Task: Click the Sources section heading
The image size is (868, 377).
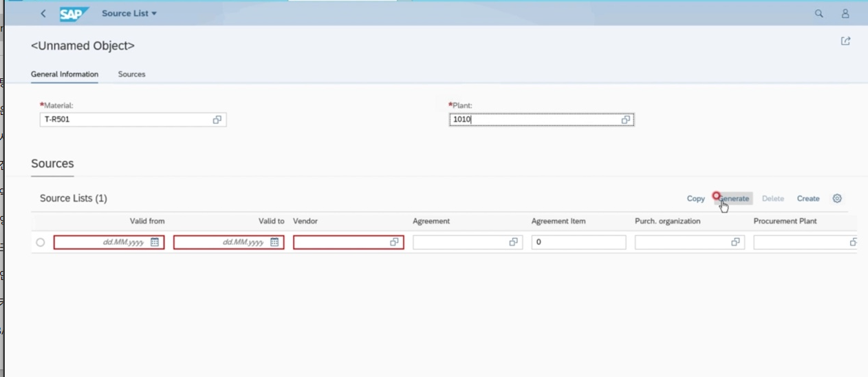Action: (52, 164)
